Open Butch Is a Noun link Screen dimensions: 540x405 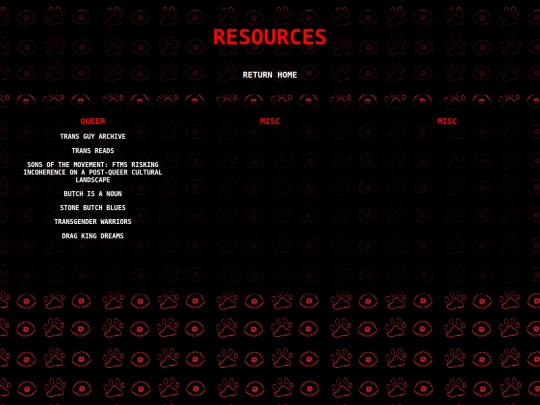(x=93, y=194)
